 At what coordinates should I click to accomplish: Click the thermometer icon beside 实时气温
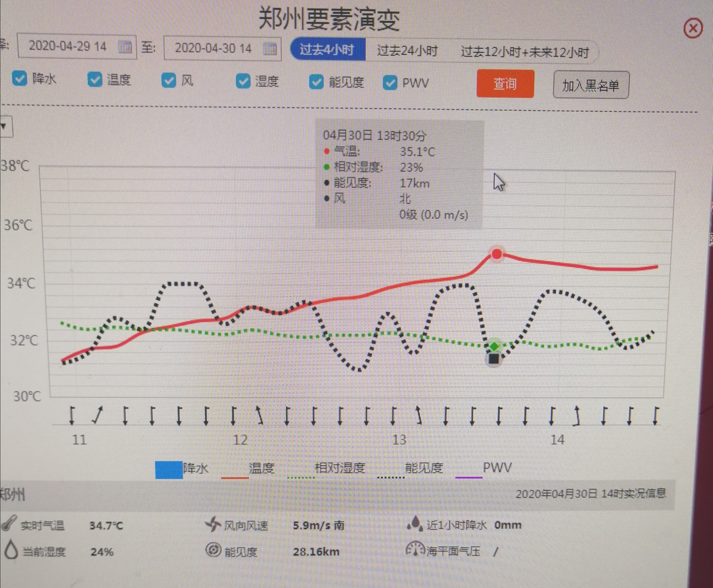[x=9, y=523]
